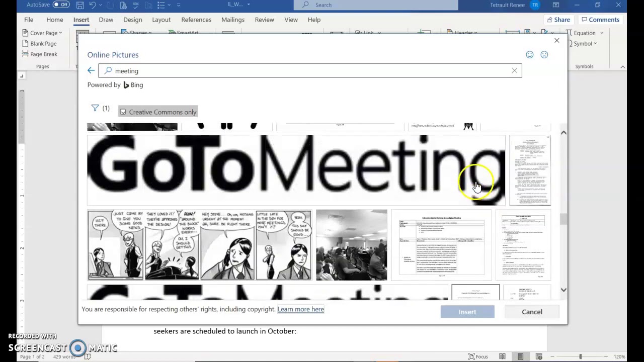Switch to the Design tab
This screenshot has height=362, width=644.
132,20
